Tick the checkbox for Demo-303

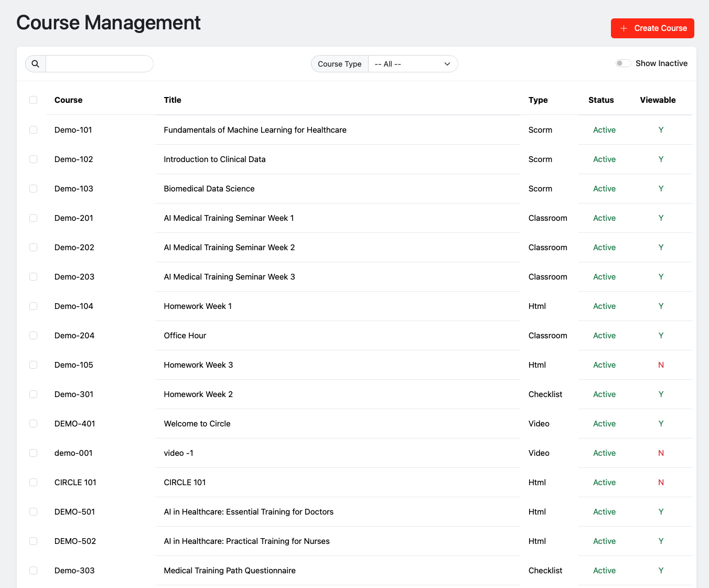coord(34,571)
